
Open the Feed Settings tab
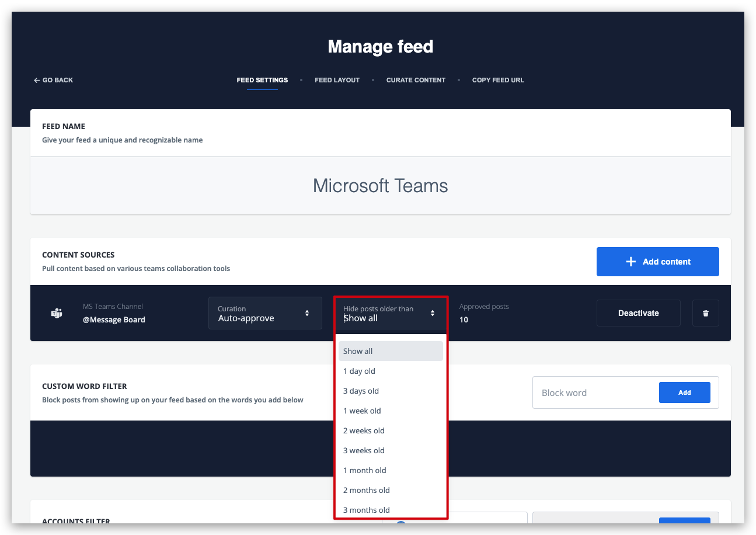(x=262, y=80)
